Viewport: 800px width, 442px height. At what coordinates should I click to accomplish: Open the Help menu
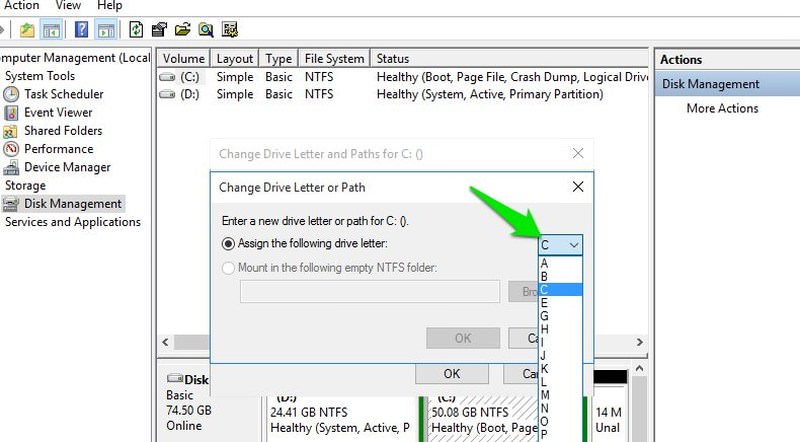(110, 6)
